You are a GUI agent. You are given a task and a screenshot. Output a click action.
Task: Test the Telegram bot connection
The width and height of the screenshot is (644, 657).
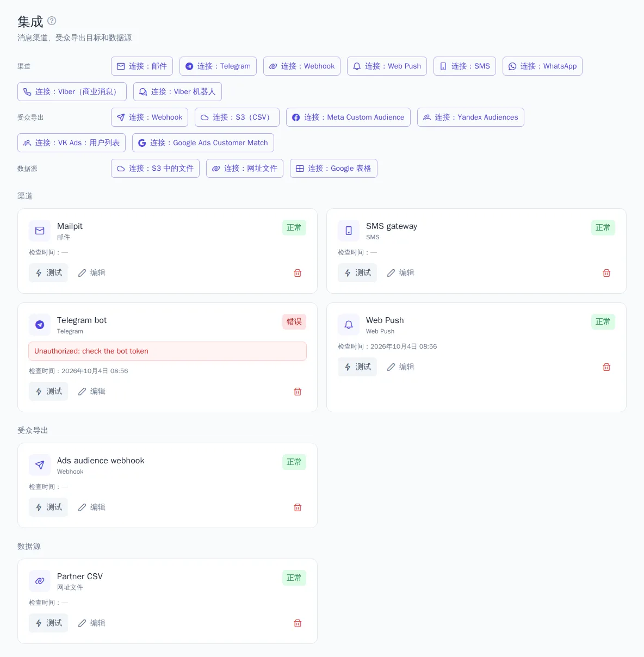[x=48, y=392]
